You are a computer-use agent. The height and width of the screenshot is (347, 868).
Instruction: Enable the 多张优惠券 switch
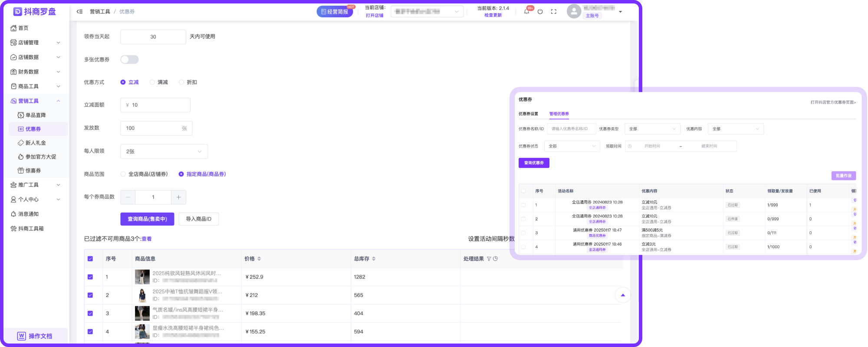click(129, 59)
